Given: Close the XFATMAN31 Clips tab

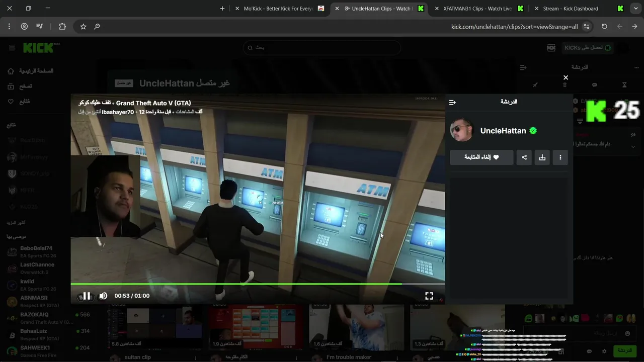Looking at the screenshot, I should click(436, 9).
